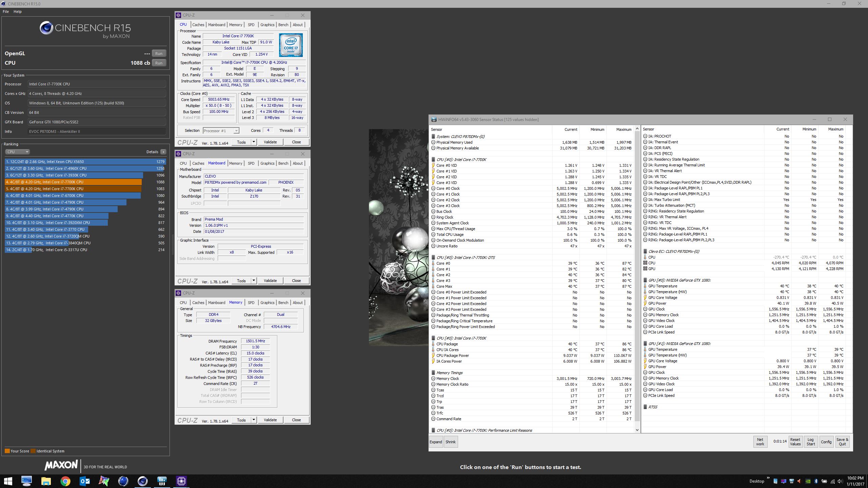The width and height of the screenshot is (868, 488).
Task: Click the Details arrow button in Ranking
Action: click(163, 152)
